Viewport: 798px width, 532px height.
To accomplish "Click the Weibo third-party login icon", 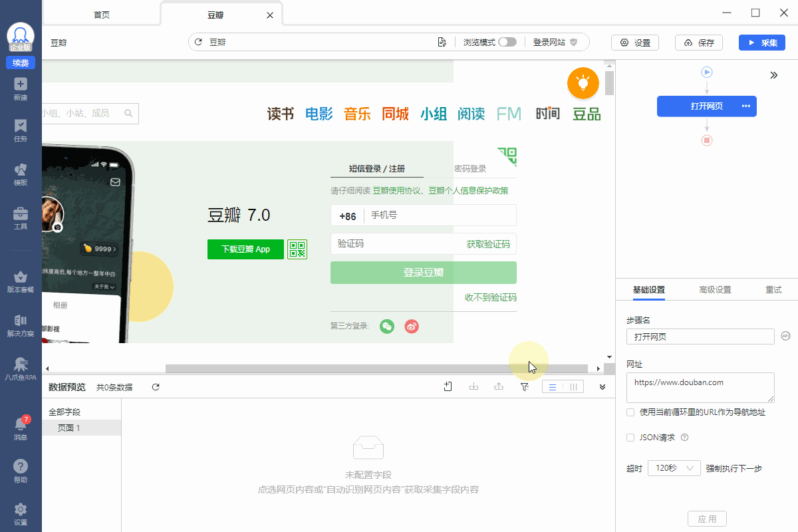I will point(412,327).
